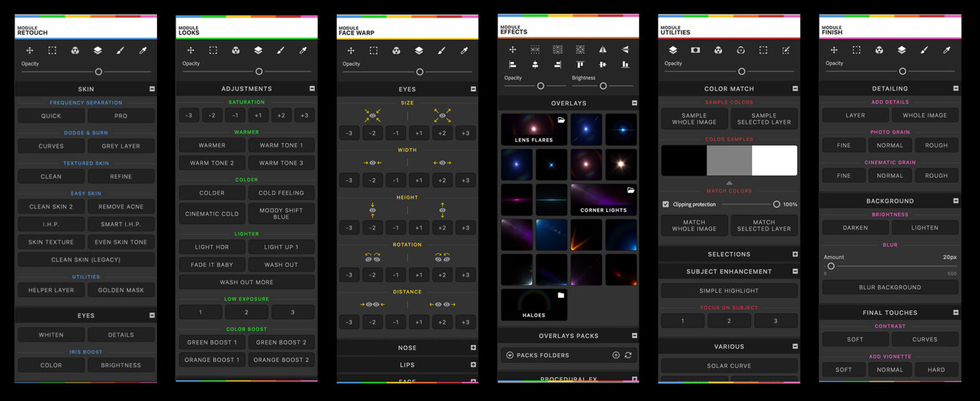
Task: Expand the Nose section in Face Warp
Action: coord(473,348)
